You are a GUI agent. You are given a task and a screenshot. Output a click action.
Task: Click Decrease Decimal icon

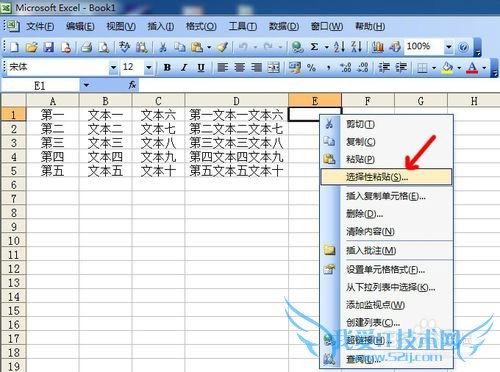tap(363, 68)
